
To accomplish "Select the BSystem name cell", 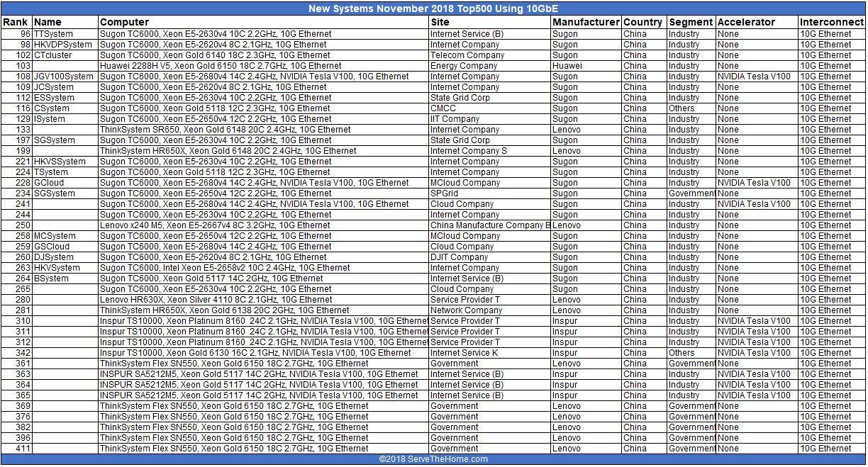I will click(65, 278).
